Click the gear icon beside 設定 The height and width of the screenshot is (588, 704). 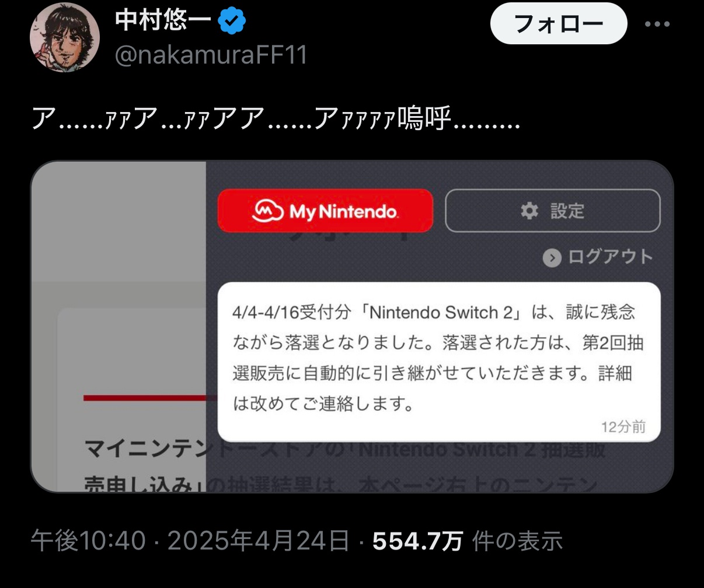[529, 211]
